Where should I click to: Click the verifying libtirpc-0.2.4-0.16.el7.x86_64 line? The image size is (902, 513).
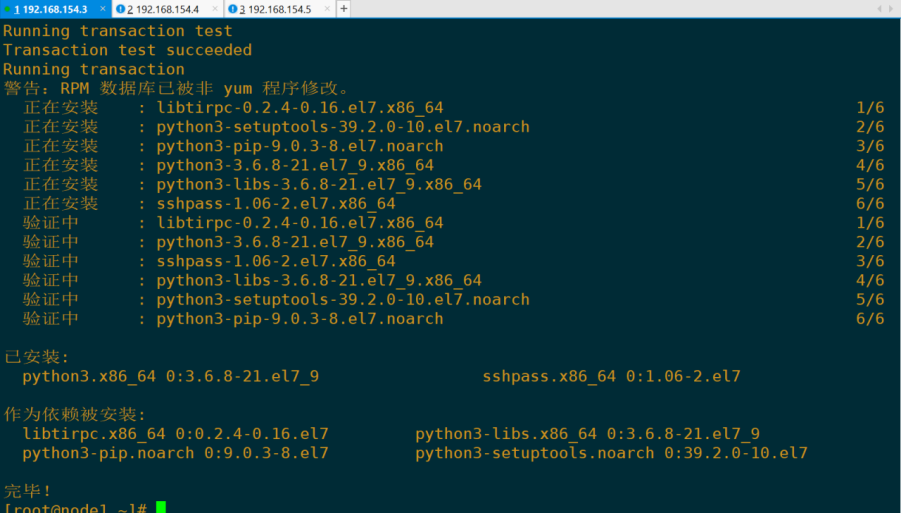(x=453, y=223)
